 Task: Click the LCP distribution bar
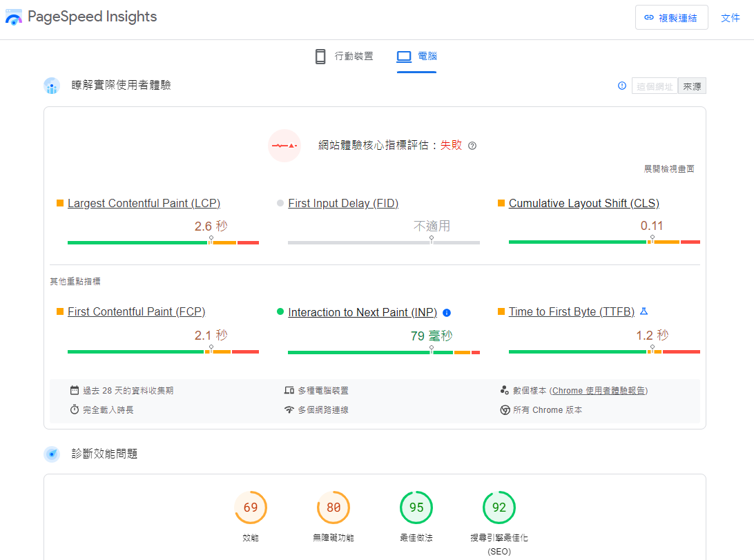pyautogui.click(x=163, y=242)
